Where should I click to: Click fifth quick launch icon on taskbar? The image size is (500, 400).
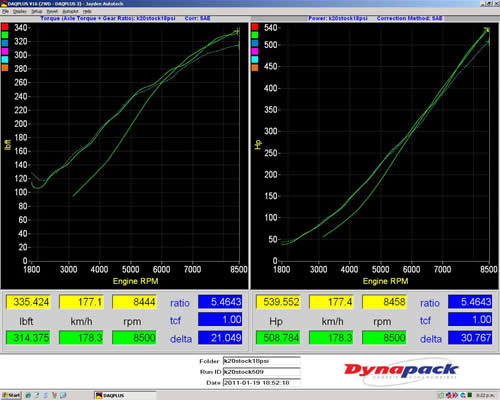(x=63, y=395)
